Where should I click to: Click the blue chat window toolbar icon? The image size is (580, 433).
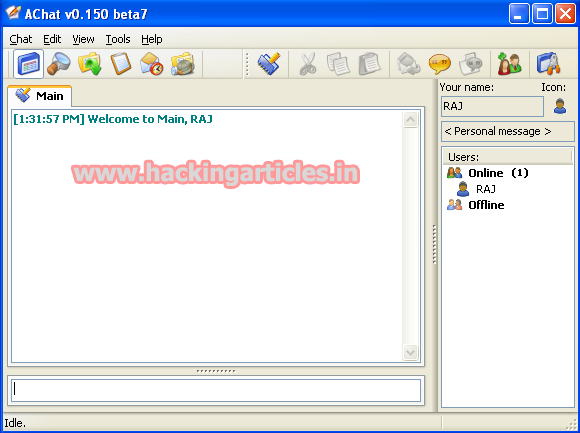28,64
